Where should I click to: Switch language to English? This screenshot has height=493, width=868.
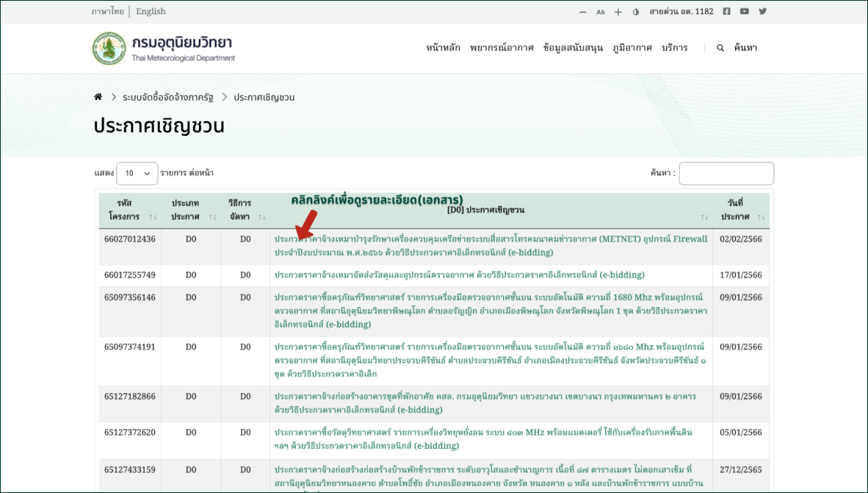pos(151,11)
